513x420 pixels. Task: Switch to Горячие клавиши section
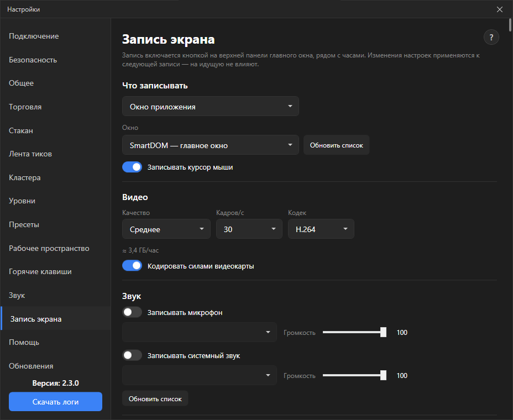coord(56,272)
